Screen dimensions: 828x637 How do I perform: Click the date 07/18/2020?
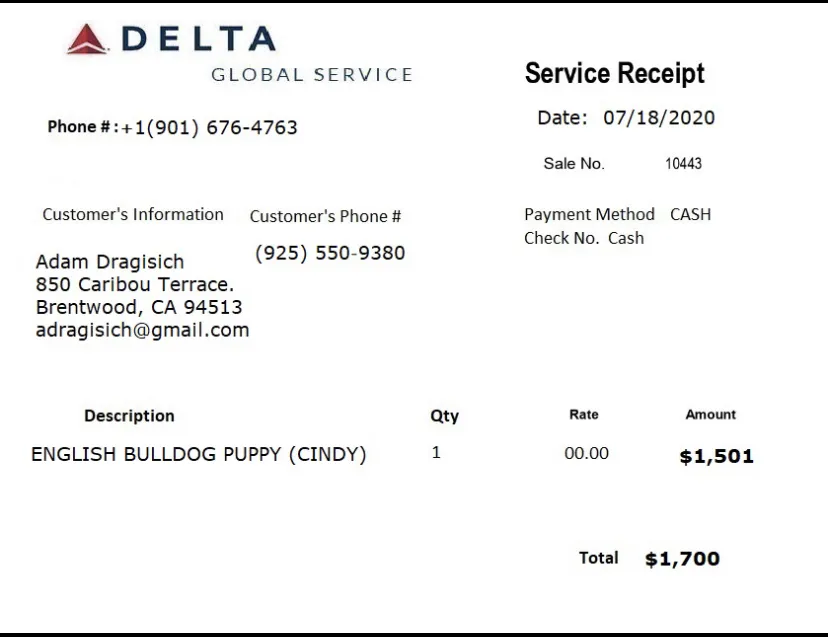(659, 117)
